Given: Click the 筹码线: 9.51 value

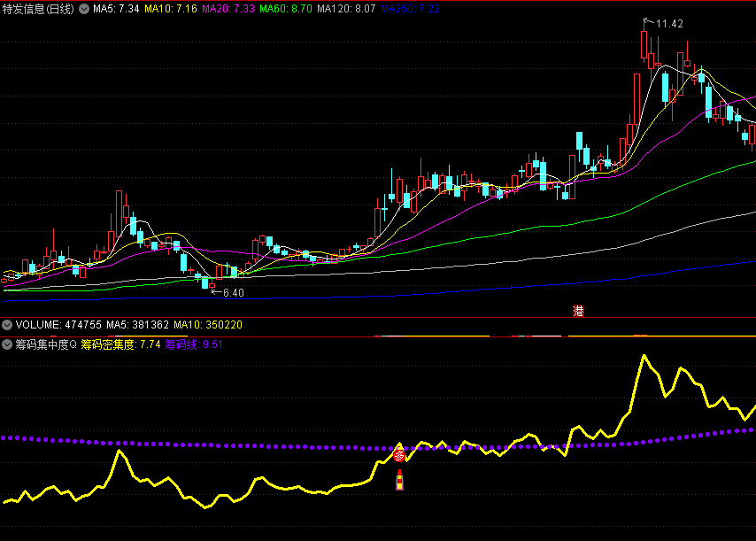Looking at the screenshot, I should (194, 344).
